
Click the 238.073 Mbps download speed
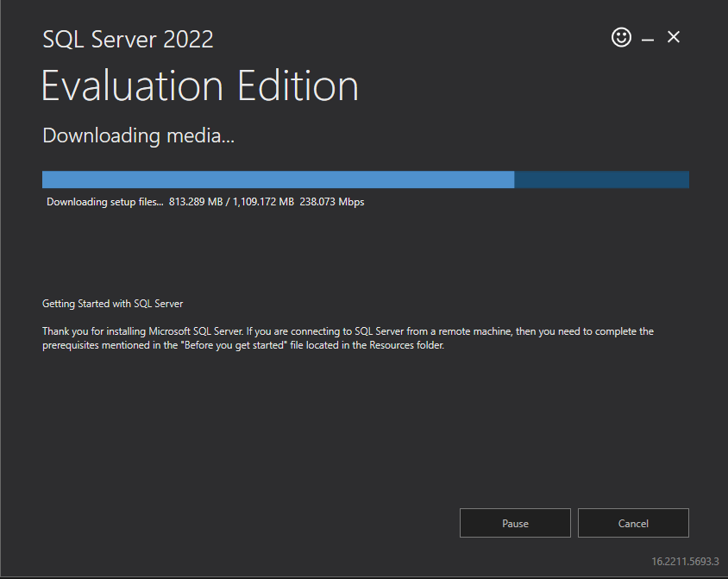pyautogui.click(x=331, y=202)
